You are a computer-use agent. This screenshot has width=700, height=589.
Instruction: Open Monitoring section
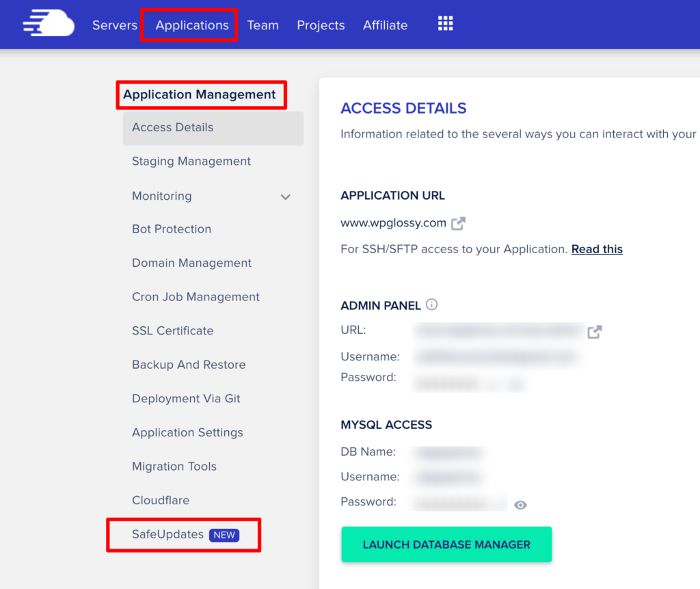pyautogui.click(x=161, y=196)
